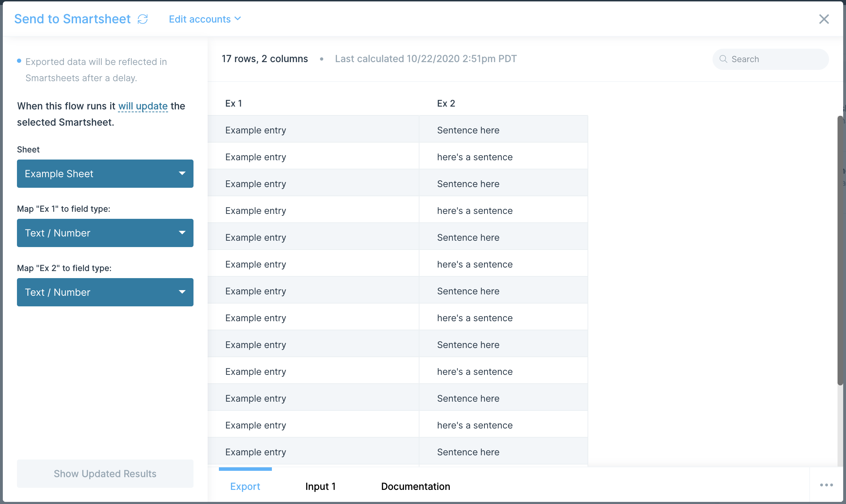Select 'Example entry' in the last visible row
The image size is (846, 504).
click(x=256, y=452)
